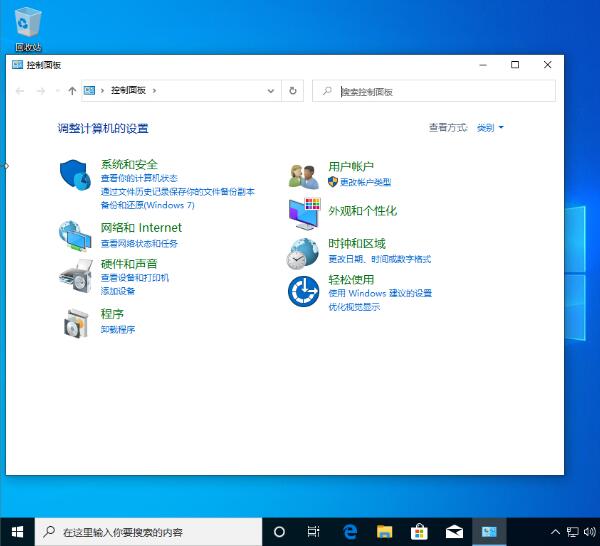Click Control Panel taskbar button

coord(489,532)
